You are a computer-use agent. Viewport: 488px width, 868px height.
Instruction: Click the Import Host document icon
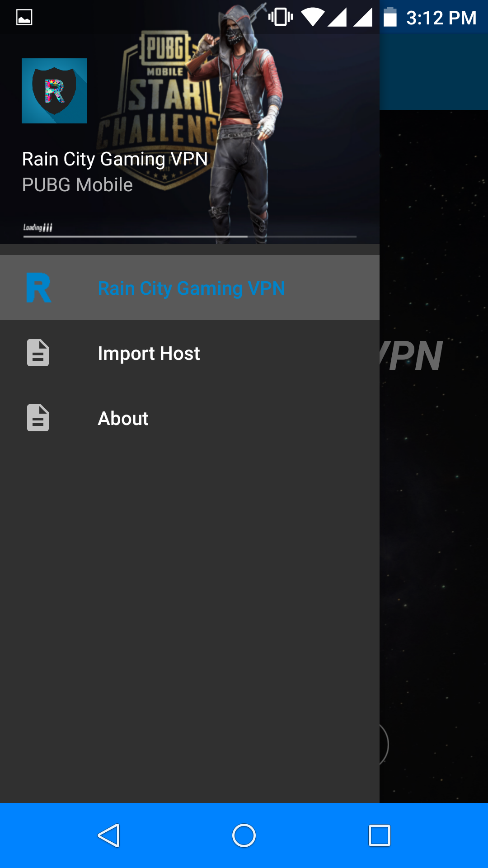click(38, 353)
